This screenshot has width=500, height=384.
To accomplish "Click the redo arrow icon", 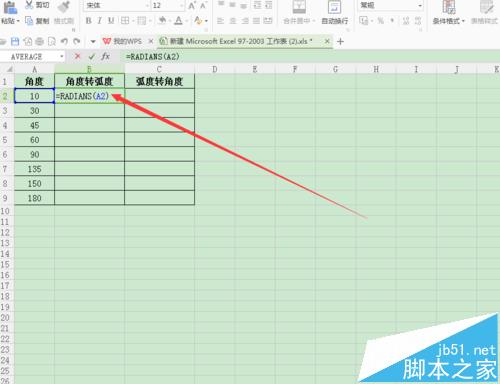I will 77,41.
